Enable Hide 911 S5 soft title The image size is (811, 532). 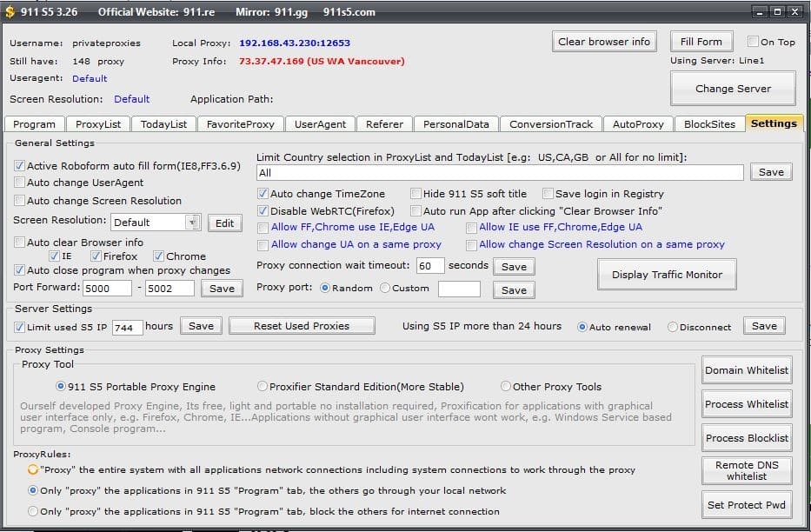415,194
